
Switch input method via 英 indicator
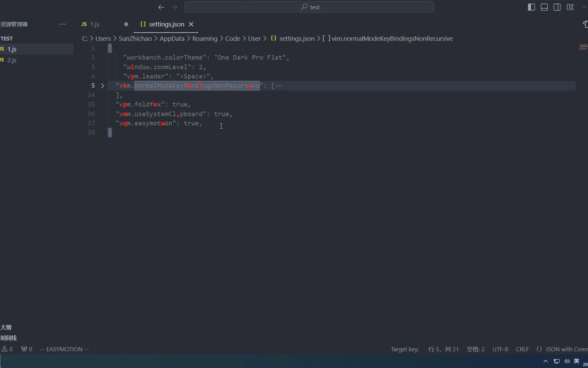(x=577, y=361)
